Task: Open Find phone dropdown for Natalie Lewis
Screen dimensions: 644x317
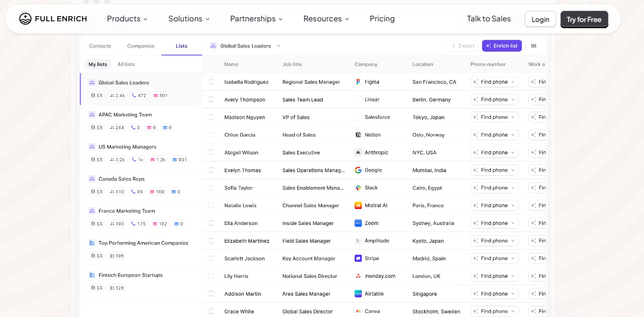Action: pos(495,205)
